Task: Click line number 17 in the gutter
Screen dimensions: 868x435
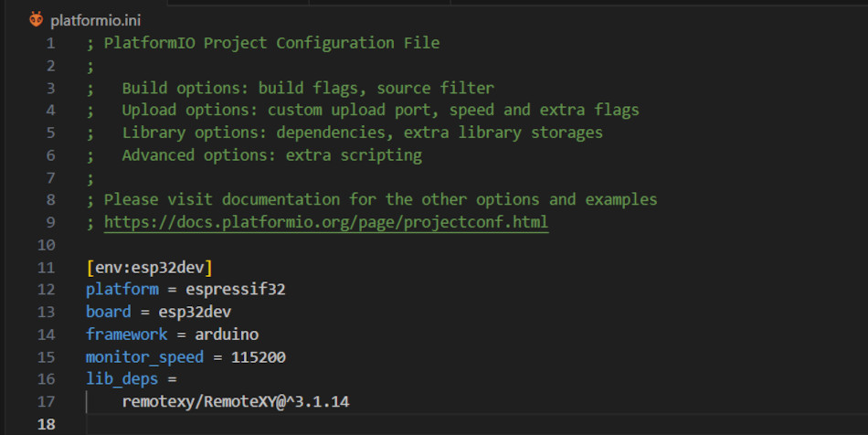Action: [47, 401]
